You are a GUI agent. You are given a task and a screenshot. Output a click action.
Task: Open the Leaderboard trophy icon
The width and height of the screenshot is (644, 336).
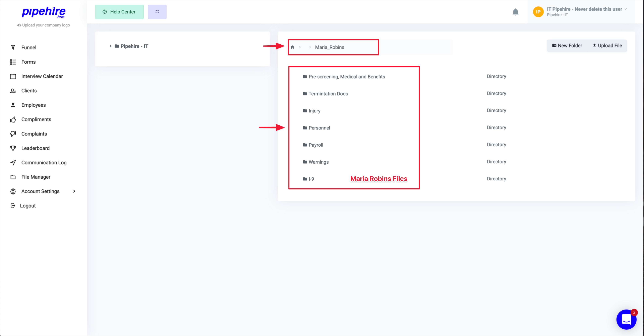coord(13,148)
